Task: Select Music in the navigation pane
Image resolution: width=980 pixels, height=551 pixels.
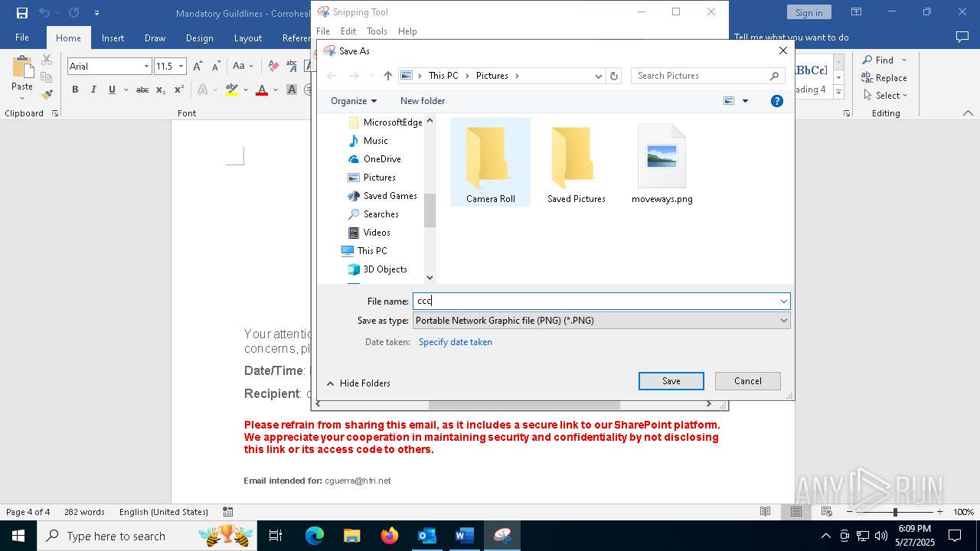Action: (x=375, y=141)
